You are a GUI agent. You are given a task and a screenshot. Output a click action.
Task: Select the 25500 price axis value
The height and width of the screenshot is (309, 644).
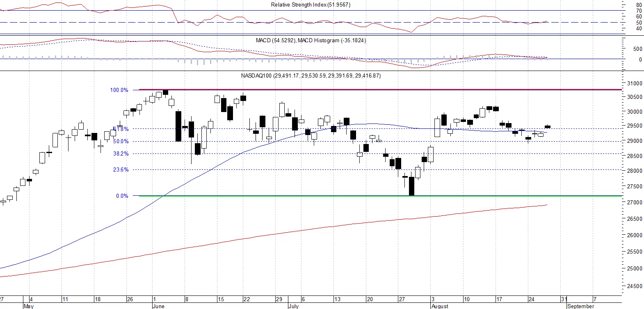[635, 252]
